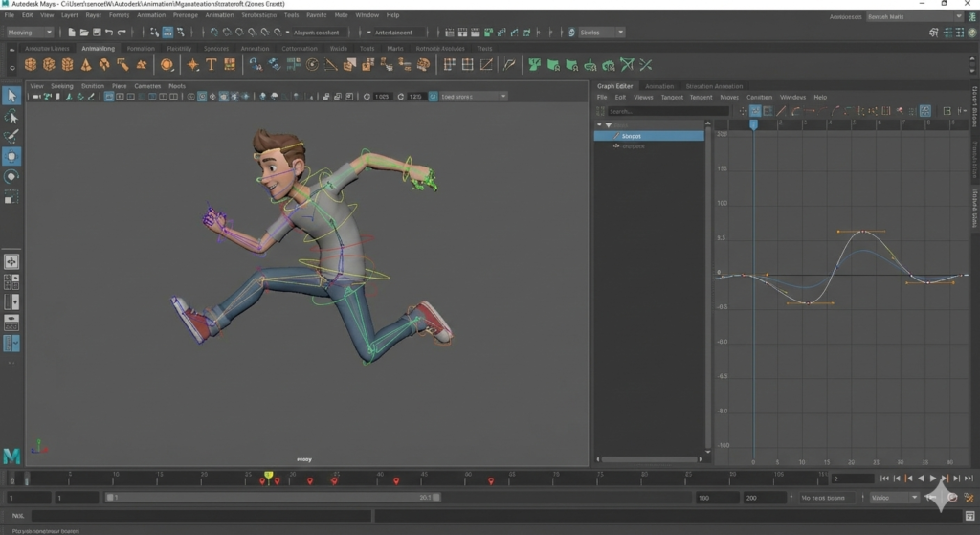Click the script editor icon at bottom right
Screen dimensions: 980x535
[x=969, y=517]
